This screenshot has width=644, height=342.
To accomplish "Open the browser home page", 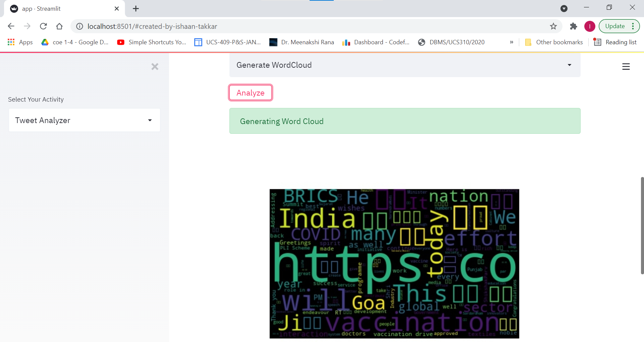I will (59, 26).
